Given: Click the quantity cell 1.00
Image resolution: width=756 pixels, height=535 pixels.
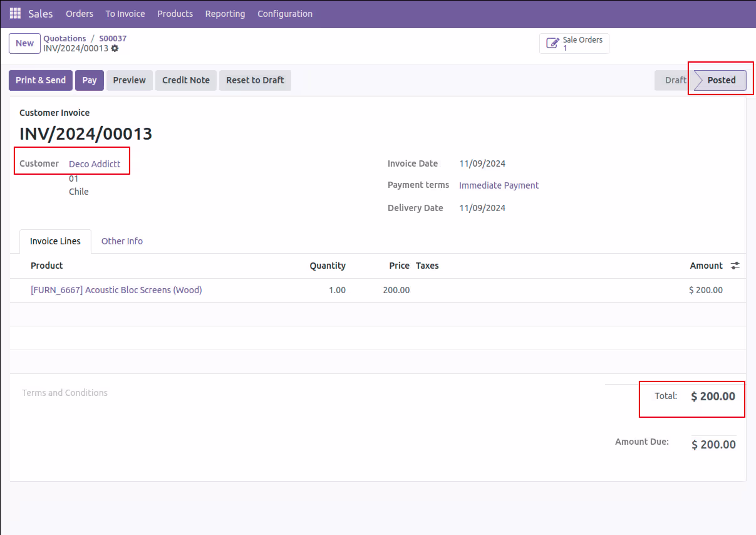Looking at the screenshot, I should 337,290.
